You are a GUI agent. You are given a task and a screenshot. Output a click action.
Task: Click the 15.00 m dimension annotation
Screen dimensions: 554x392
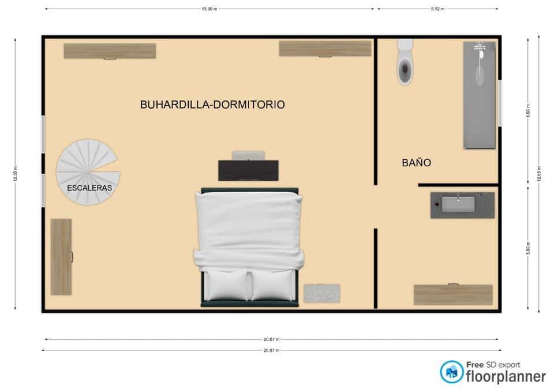tap(210, 9)
